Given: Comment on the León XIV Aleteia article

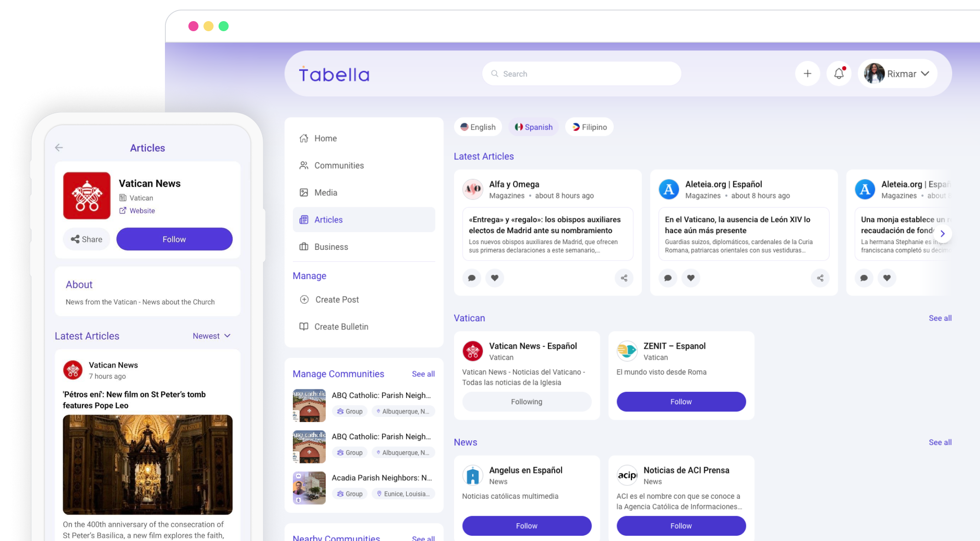Looking at the screenshot, I should pyautogui.click(x=668, y=278).
